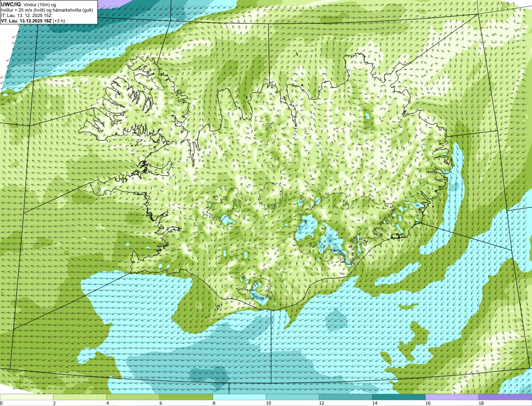Click the "VT: Lau. 13.12.2025 18Z (+3 h)" line

click(x=33, y=20)
